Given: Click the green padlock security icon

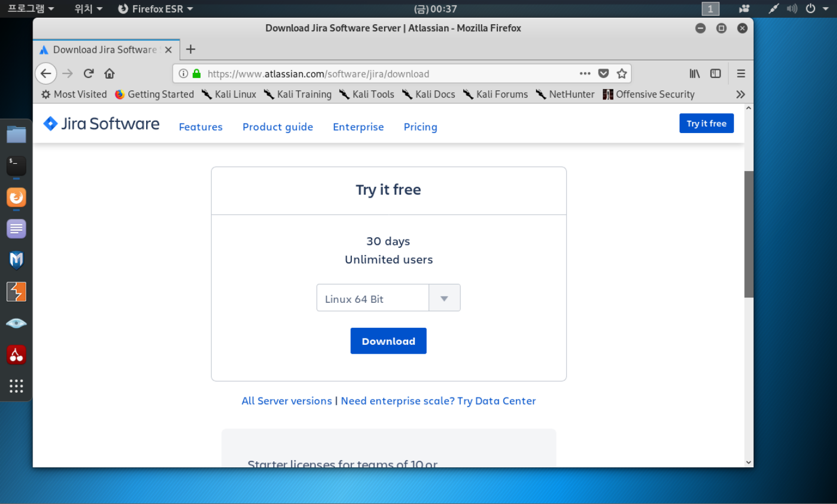Looking at the screenshot, I should 196,73.
